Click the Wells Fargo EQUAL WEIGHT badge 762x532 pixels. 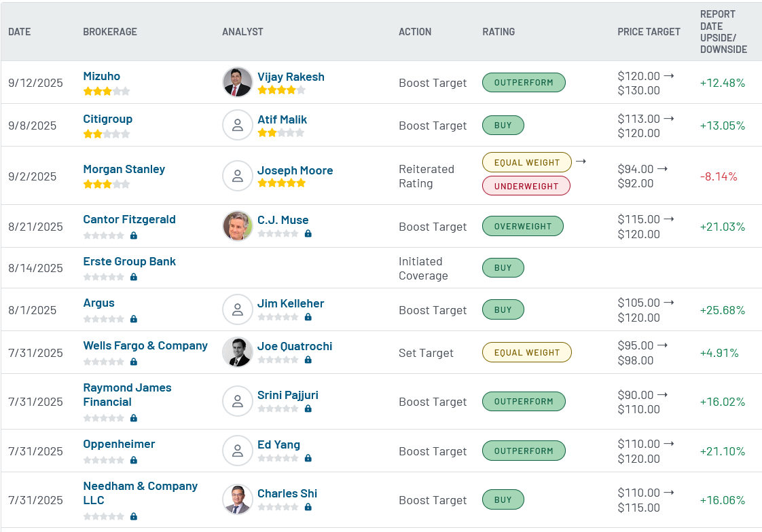click(x=527, y=352)
